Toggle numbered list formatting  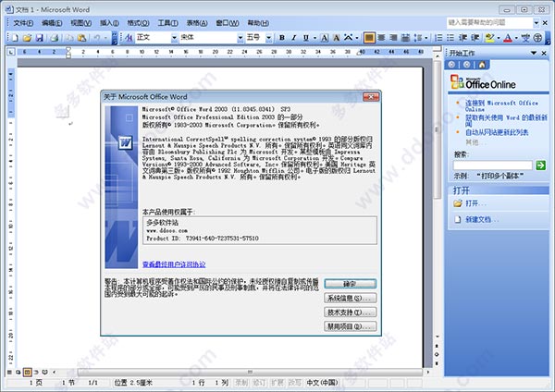(x=438, y=38)
